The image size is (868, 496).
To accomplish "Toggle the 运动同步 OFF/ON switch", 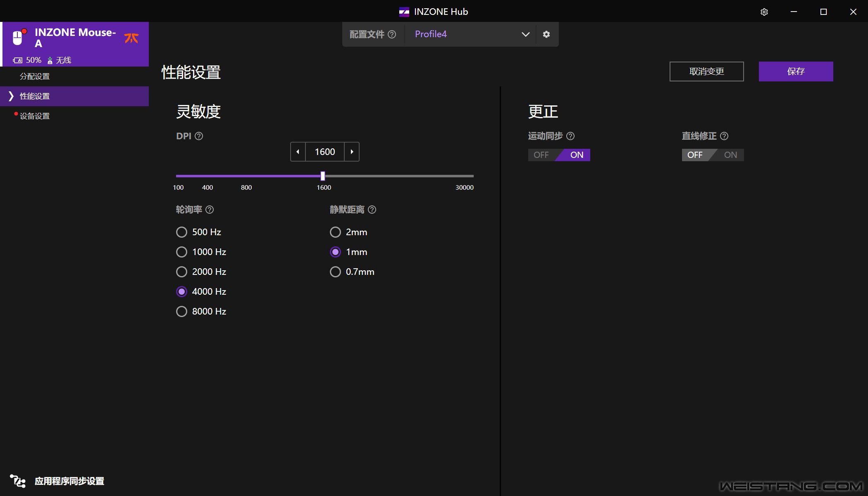I will point(559,155).
